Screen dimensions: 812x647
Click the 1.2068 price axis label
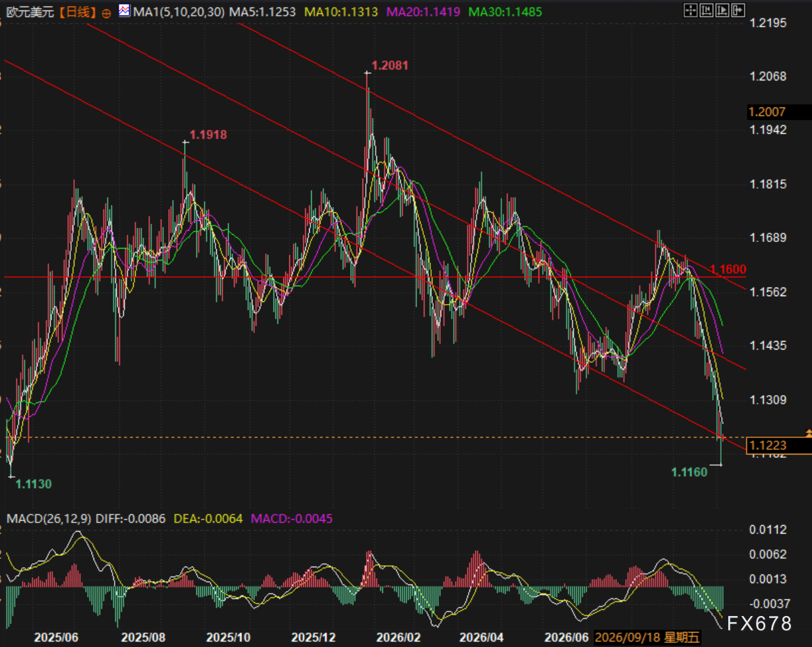point(768,77)
